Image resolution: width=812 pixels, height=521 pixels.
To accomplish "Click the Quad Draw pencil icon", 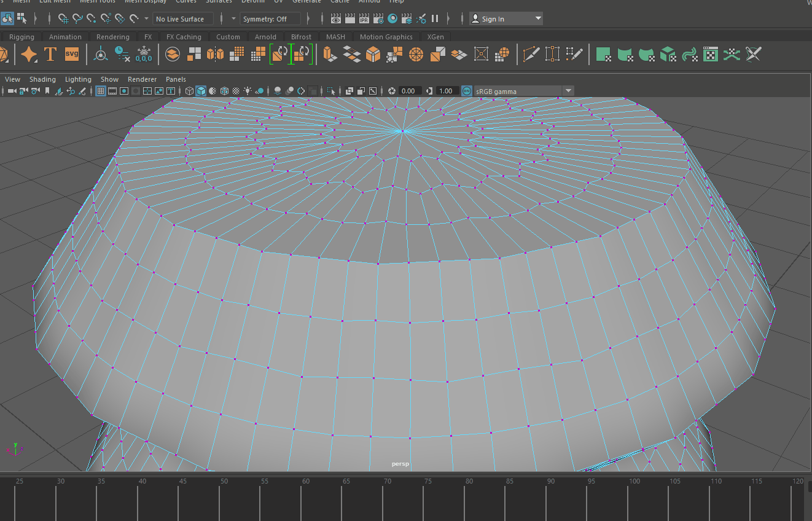I will (x=574, y=54).
